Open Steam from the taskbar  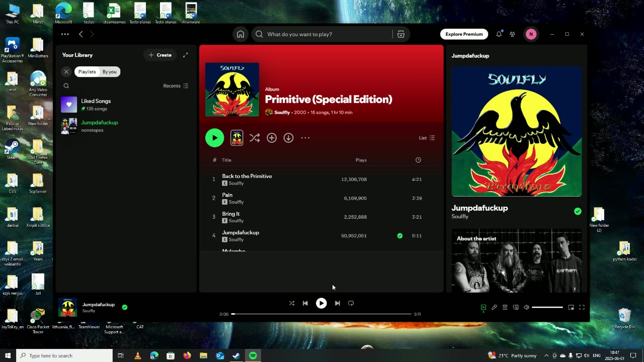pyautogui.click(x=236, y=355)
